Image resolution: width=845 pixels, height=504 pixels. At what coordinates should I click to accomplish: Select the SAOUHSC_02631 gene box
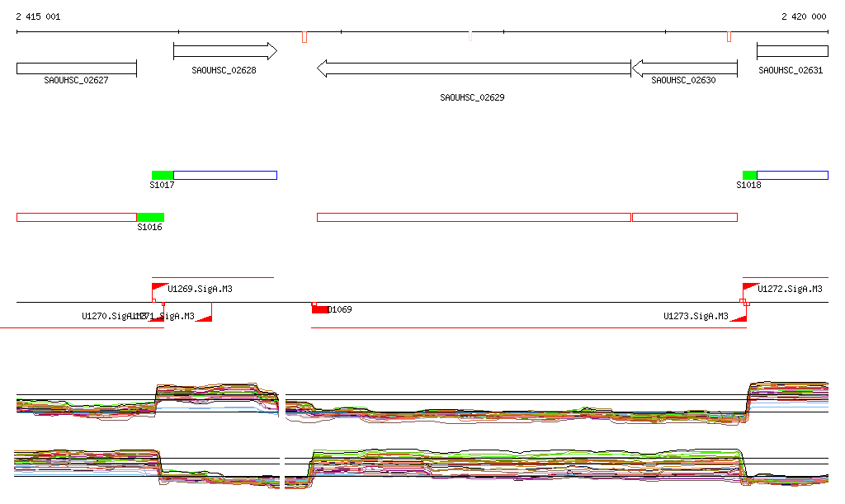point(793,51)
